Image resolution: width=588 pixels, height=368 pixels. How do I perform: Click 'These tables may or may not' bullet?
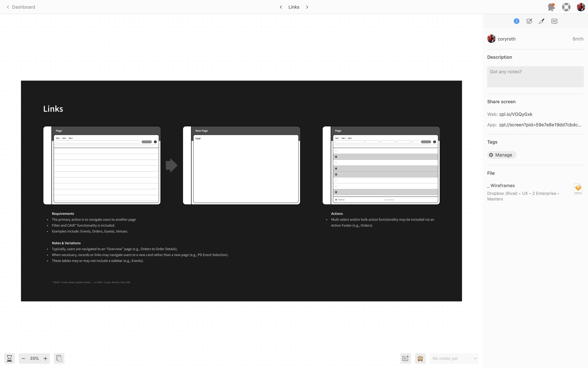tap(98, 261)
